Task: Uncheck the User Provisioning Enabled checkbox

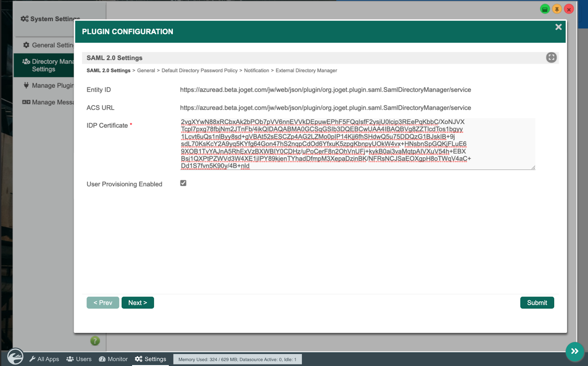Action: pos(183,183)
